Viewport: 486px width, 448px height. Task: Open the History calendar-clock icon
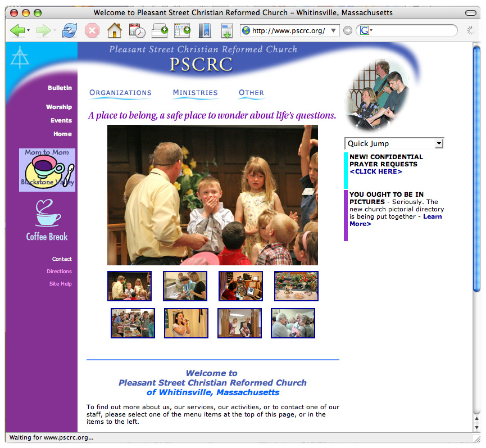point(137,30)
